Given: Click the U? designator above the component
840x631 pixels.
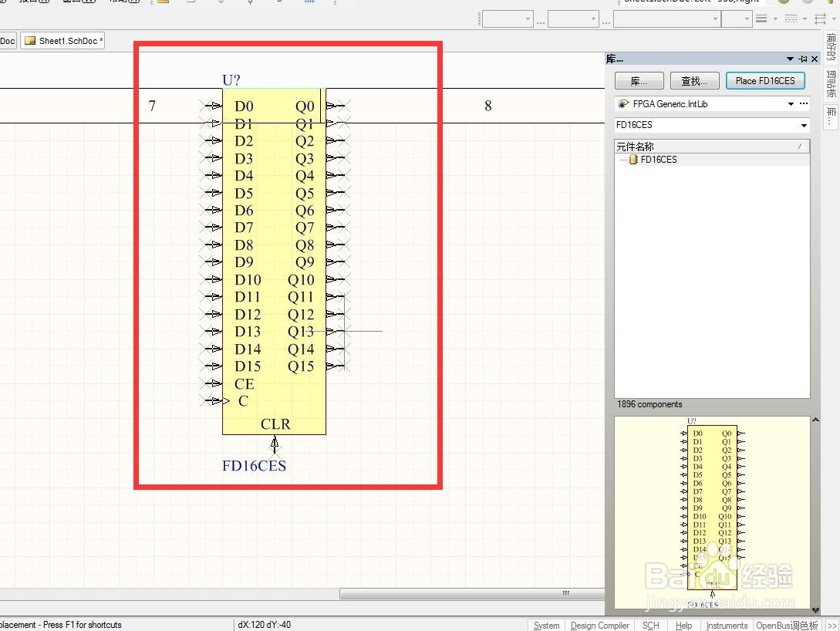Looking at the screenshot, I should [231, 80].
